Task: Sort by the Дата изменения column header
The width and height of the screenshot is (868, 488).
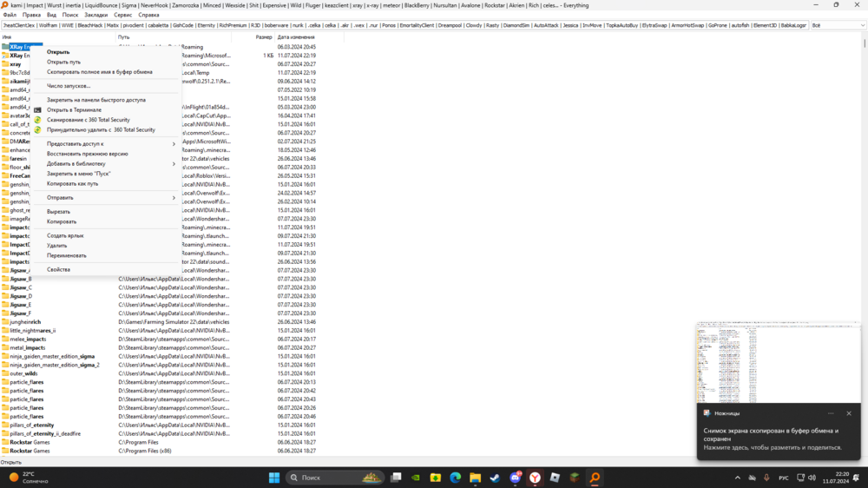Action: (x=310, y=37)
